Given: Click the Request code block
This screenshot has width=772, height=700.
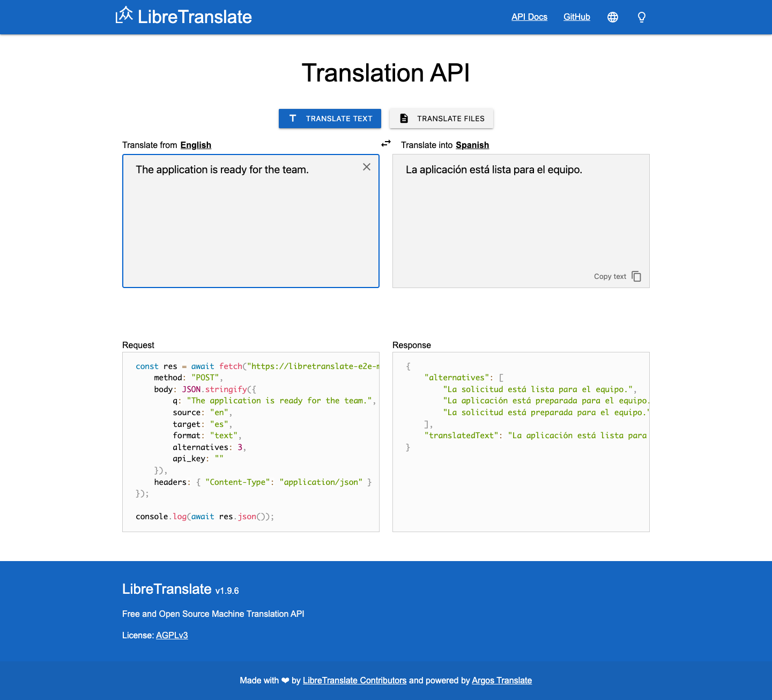Looking at the screenshot, I should pos(251,442).
